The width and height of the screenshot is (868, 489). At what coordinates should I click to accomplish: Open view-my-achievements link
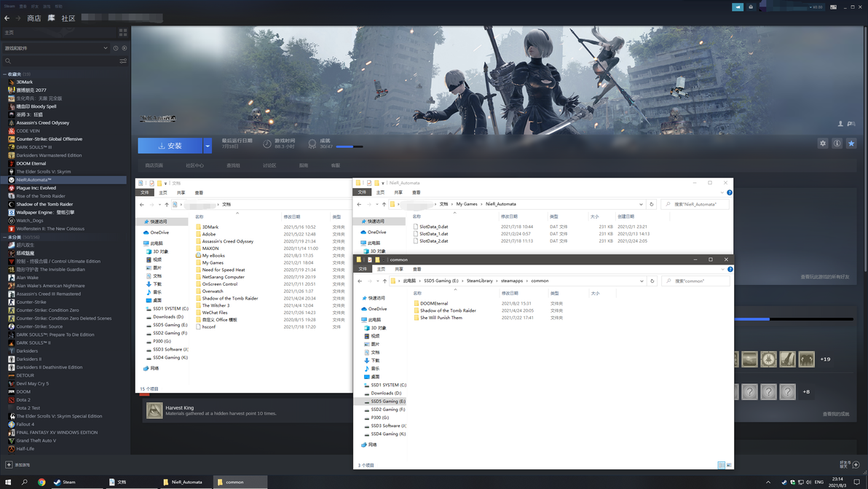pos(835,414)
